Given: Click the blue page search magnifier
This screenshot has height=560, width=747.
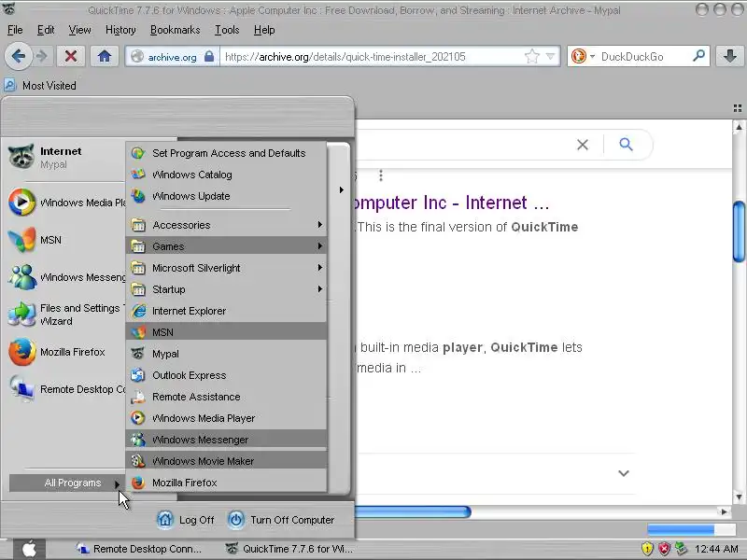Looking at the screenshot, I should (626, 144).
